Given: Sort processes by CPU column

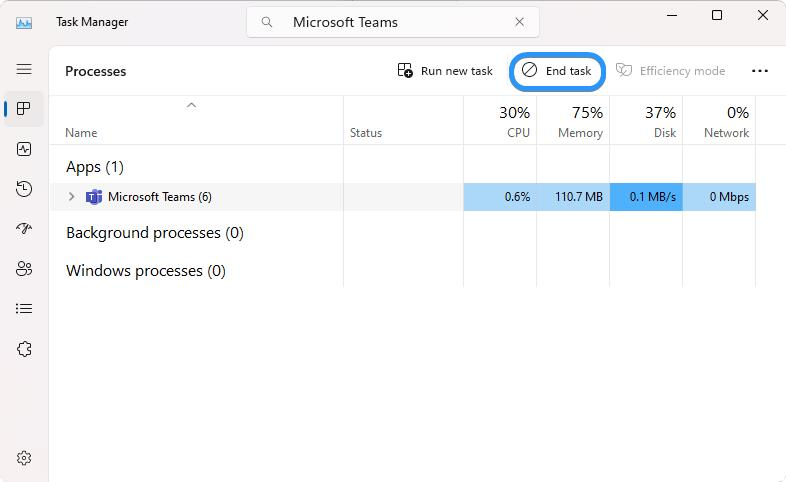Looking at the screenshot, I should pos(500,122).
